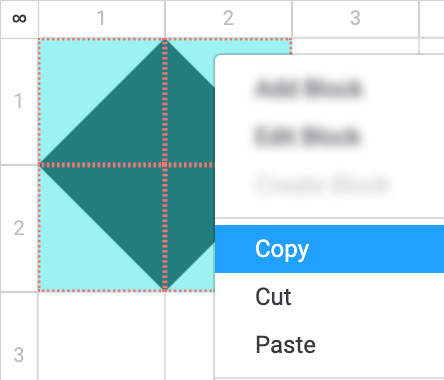Screen dimensions: 444x380
Task: Select the empty cell at row 3 column 1
Action: click(101, 336)
